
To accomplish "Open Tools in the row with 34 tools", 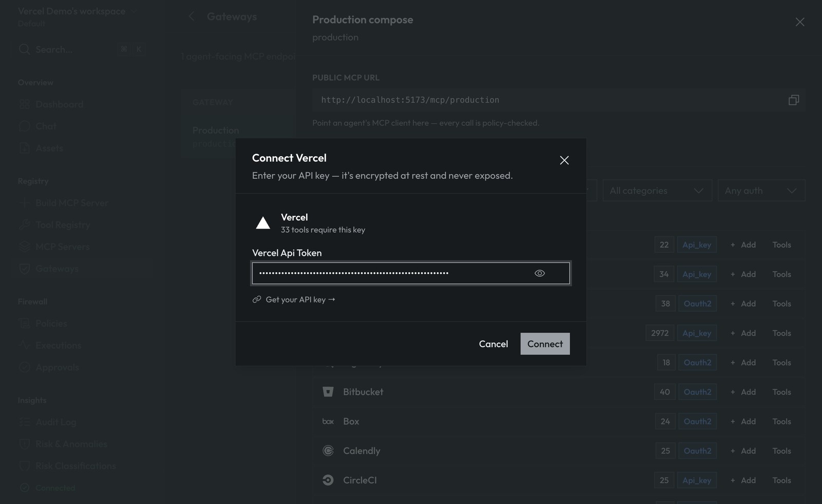I will (x=781, y=274).
